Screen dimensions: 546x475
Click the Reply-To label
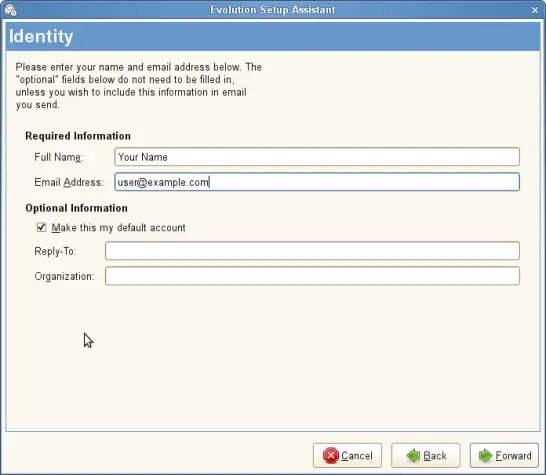point(55,251)
